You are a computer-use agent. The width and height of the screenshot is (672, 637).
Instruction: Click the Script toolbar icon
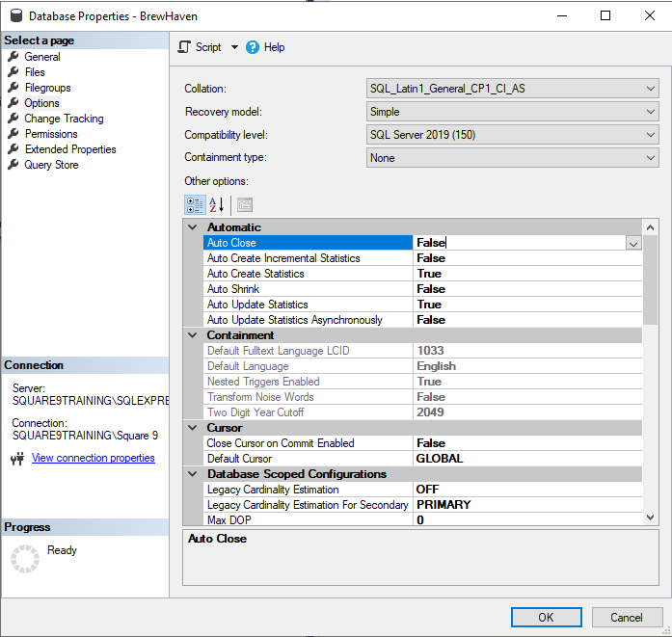tap(185, 47)
